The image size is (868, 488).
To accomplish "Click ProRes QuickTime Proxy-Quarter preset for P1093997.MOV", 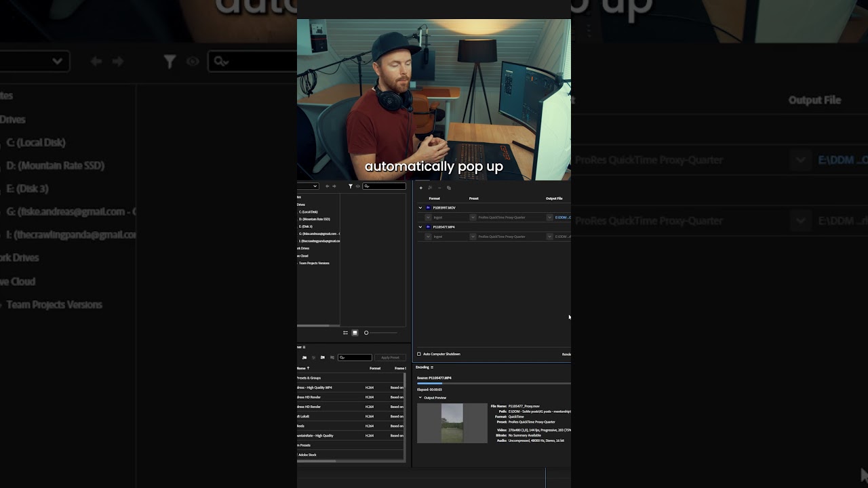I will [502, 218].
